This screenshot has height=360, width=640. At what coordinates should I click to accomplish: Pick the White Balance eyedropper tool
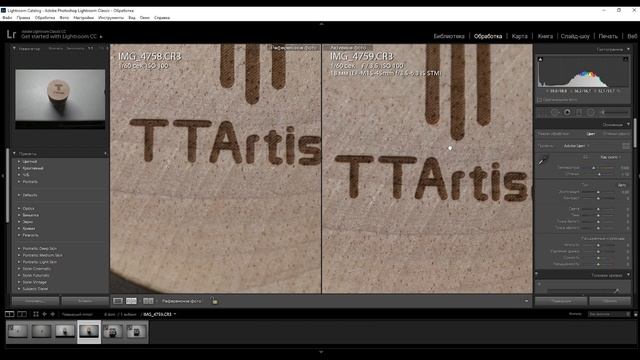542,160
